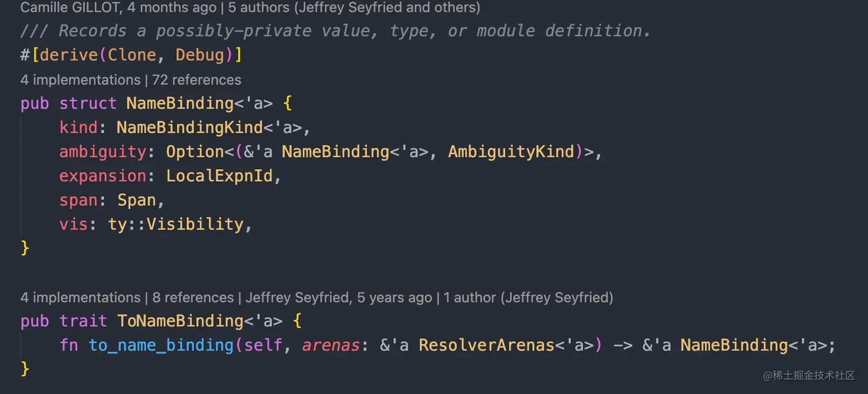
Task: Click the 'vis' field name
Action: [73, 224]
